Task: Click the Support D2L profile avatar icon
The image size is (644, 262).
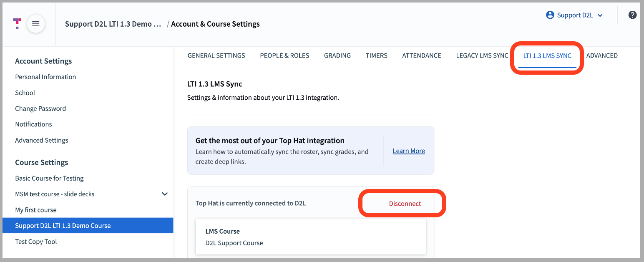Action: click(x=550, y=15)
